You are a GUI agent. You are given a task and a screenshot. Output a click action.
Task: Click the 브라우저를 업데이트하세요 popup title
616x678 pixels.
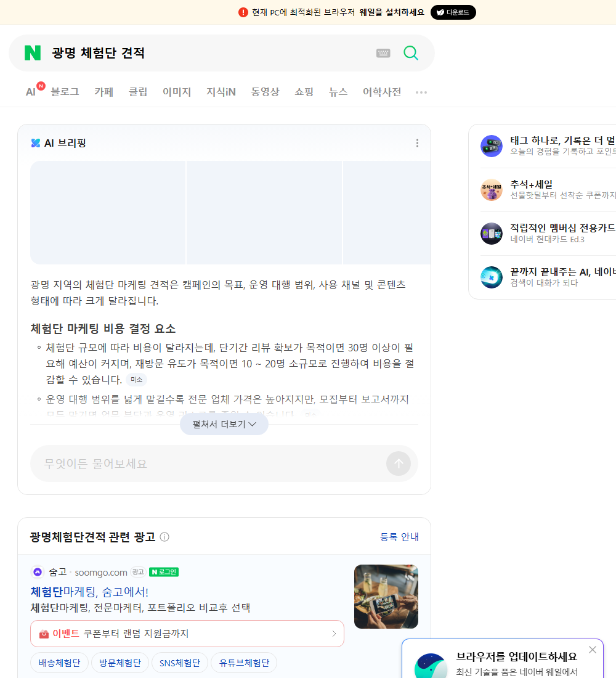tap(517, 657)
